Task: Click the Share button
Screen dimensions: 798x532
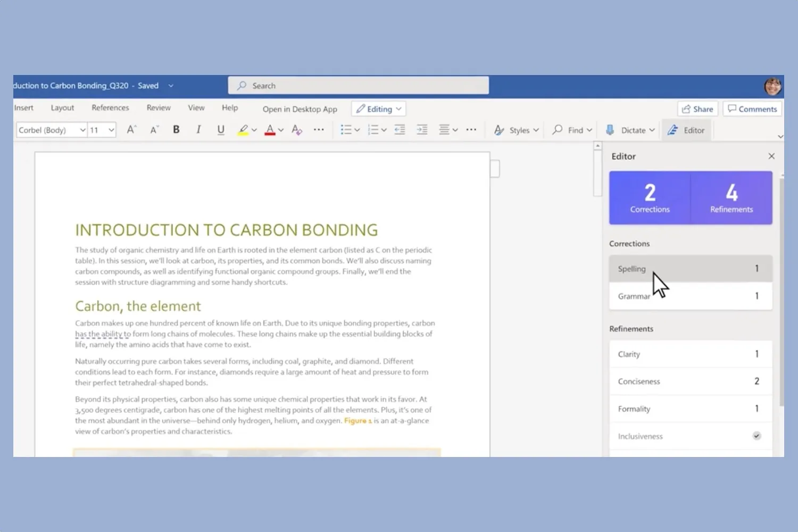Action: pos(697,109)
